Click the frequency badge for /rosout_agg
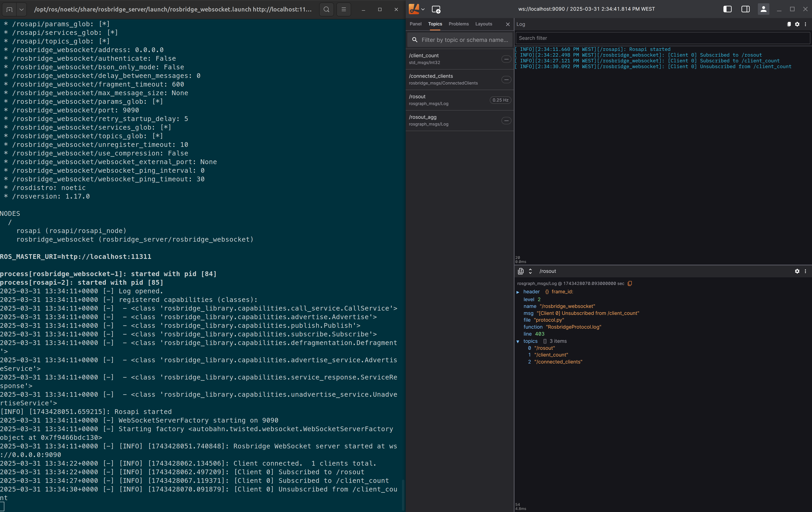This screenshot has width=812, height=512. (506, 121)
